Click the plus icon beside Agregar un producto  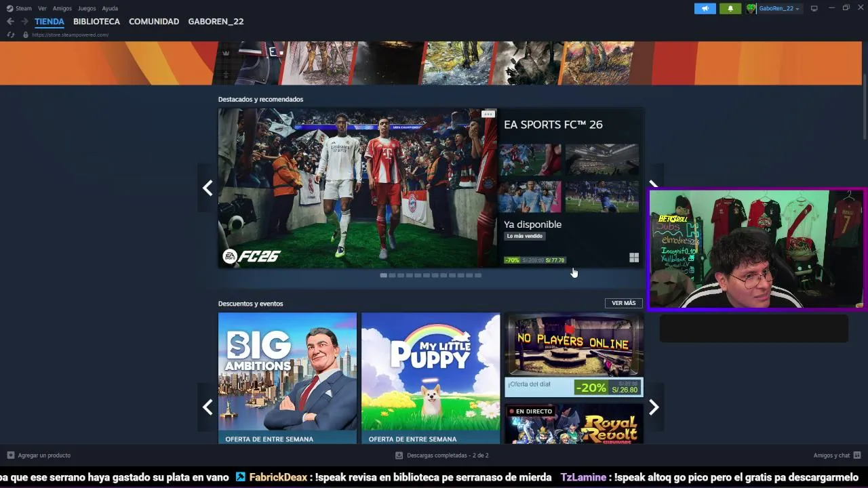tap(10, 455)
